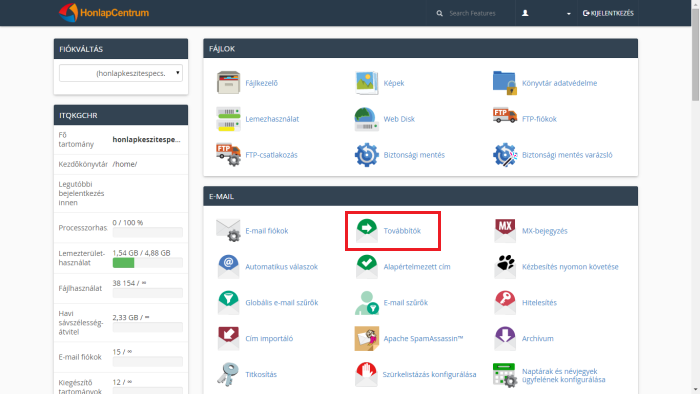Click the Globális e-mail szűrők funnel icon
The height and width of the screenshot is (394, 700).
[228, 302]
